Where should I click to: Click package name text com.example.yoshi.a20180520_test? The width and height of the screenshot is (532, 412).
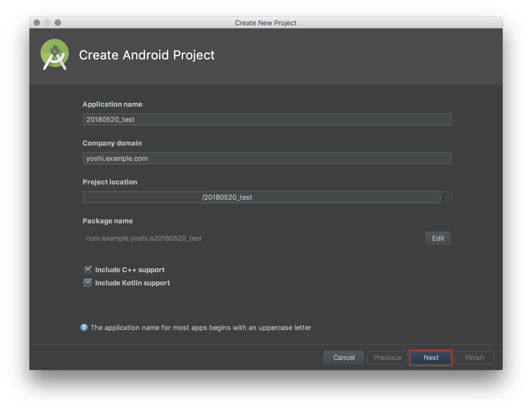coord(144,238)
